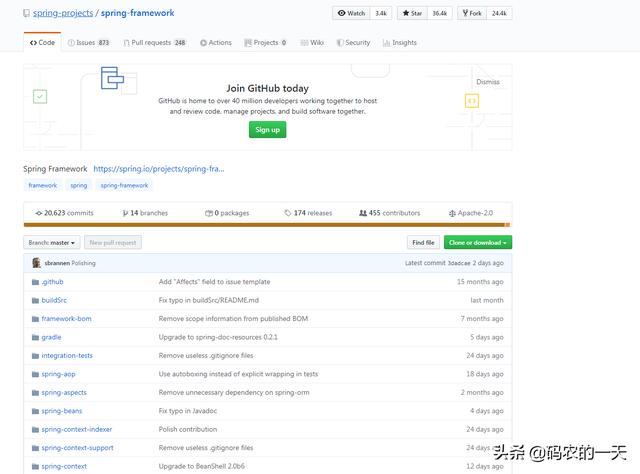Click the gradle folder icon

click(36, 337)
